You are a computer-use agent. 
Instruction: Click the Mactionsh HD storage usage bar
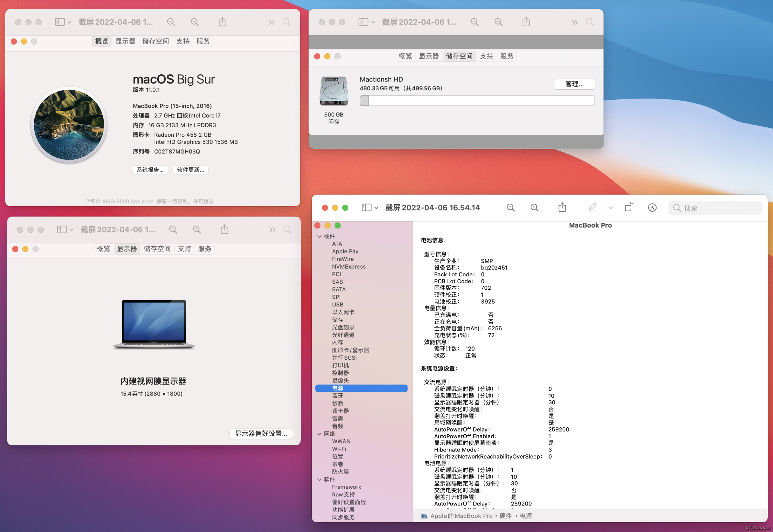coord(477,101)
